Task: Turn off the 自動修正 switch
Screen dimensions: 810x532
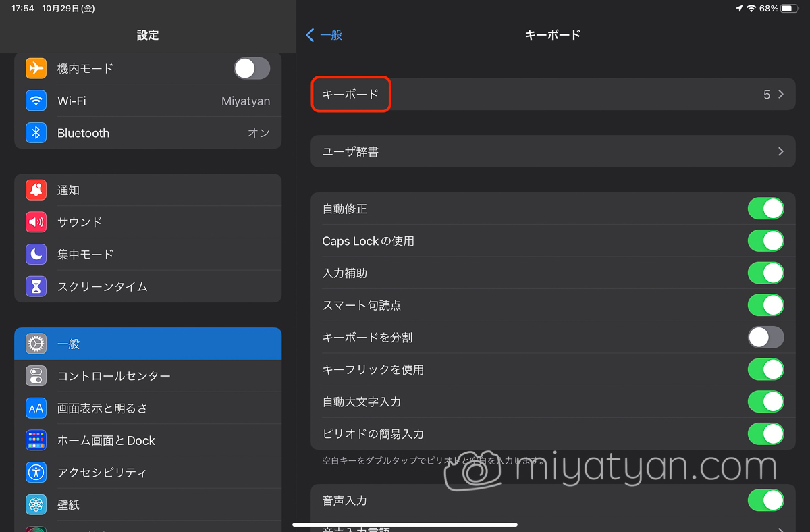Action: [765, 209]
